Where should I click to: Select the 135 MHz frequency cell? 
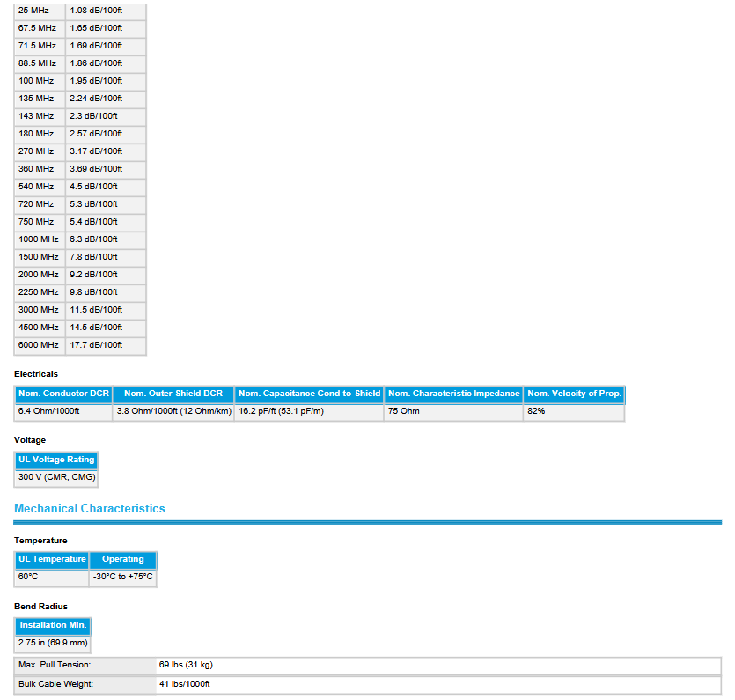point(40,99)
